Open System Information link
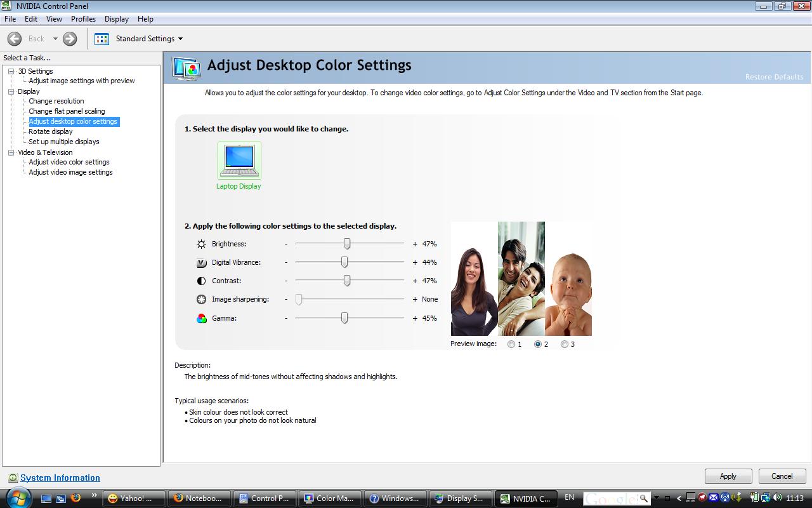812x508 pixels. coord(60,478)
